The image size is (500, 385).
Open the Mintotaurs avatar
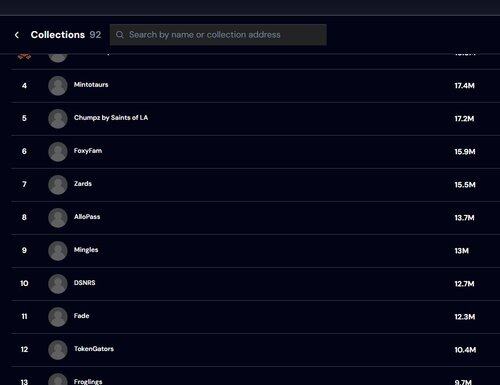point(58,86)
